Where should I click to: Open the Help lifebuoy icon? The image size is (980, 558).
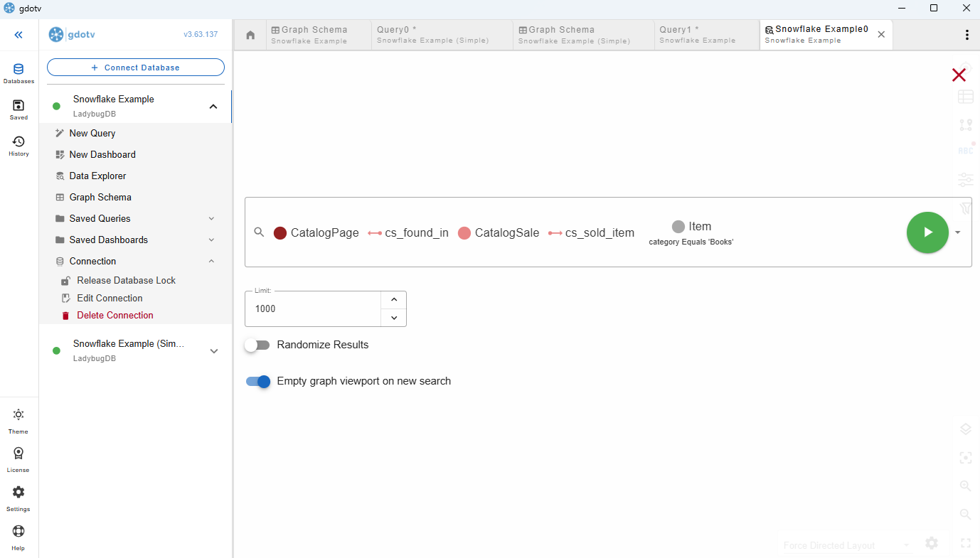coord(18,537)
